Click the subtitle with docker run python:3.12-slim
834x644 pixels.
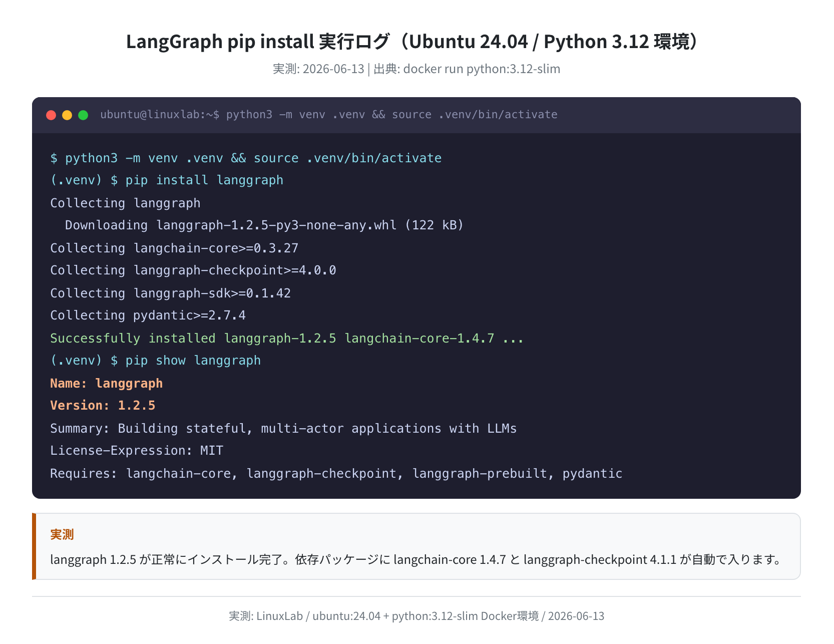(x=416, y=69)
